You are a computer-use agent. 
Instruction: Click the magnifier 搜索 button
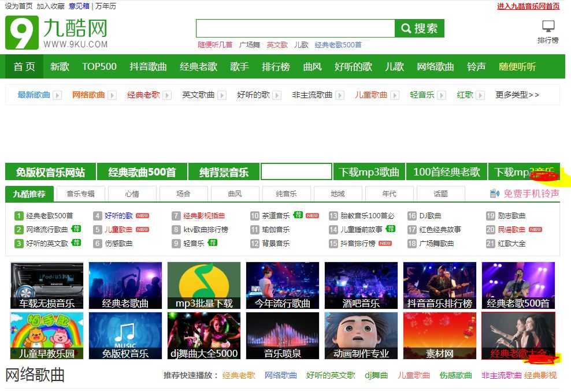(420, 28)
